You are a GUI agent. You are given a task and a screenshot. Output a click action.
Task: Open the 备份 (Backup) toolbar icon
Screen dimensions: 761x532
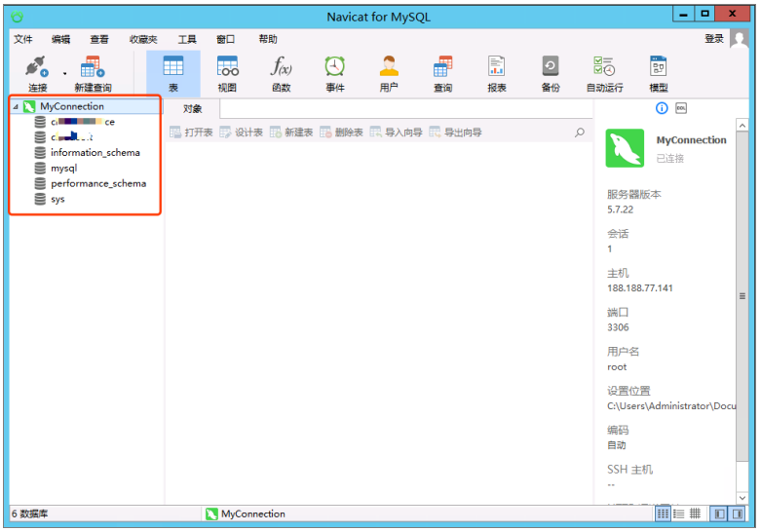point(551,73)
